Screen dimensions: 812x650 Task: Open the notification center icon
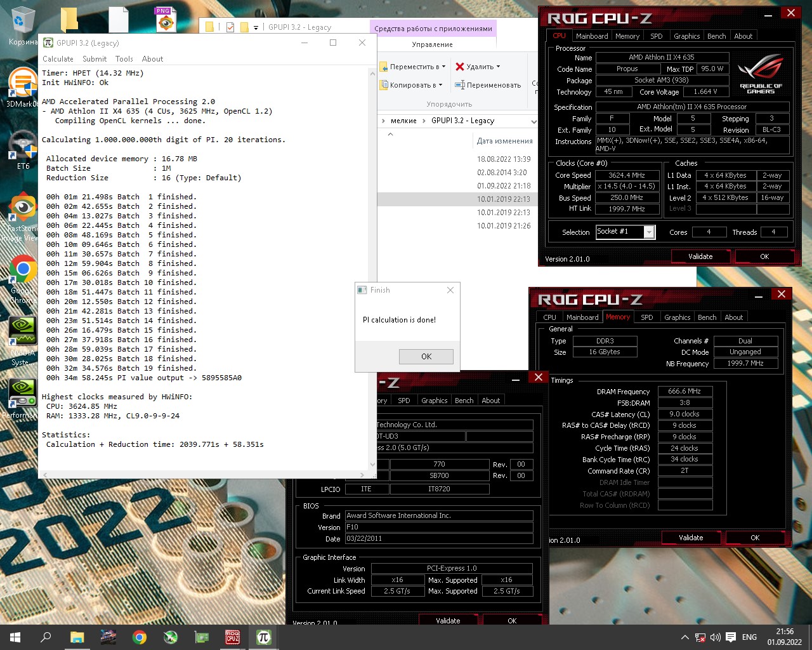pyautogui.click(x=731, y=637)
